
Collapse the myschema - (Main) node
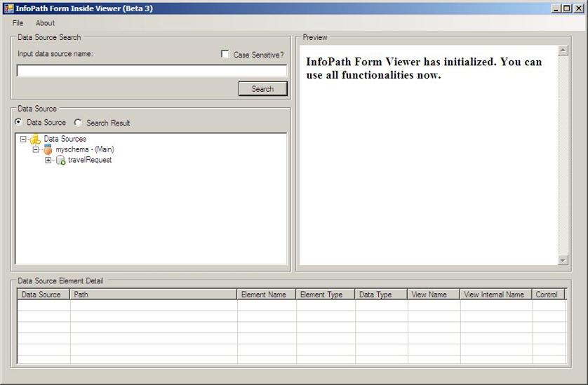pyautogui.click(x=36, y=149)
